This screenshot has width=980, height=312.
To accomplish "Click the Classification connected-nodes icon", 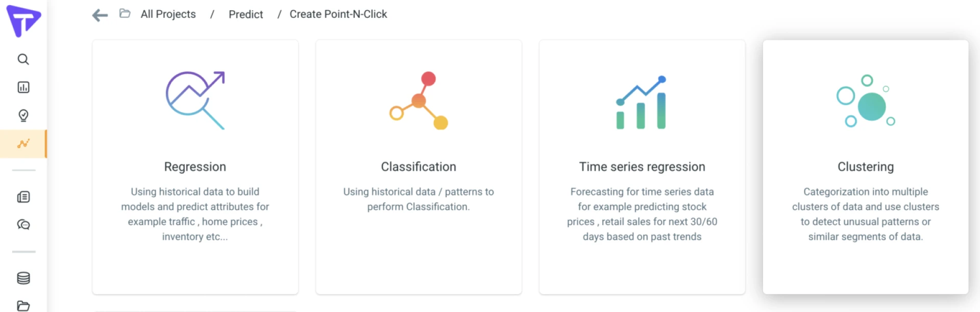I will 419,101.
